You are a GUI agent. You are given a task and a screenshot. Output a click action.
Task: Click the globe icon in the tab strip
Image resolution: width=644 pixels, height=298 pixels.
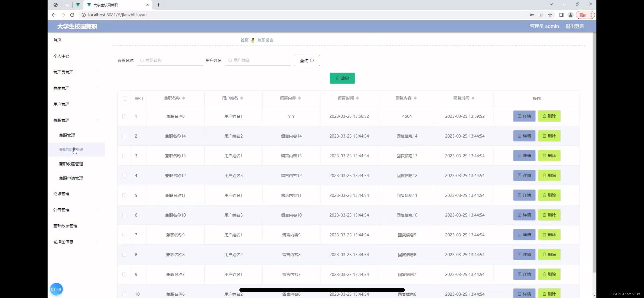tap(55, 5)
